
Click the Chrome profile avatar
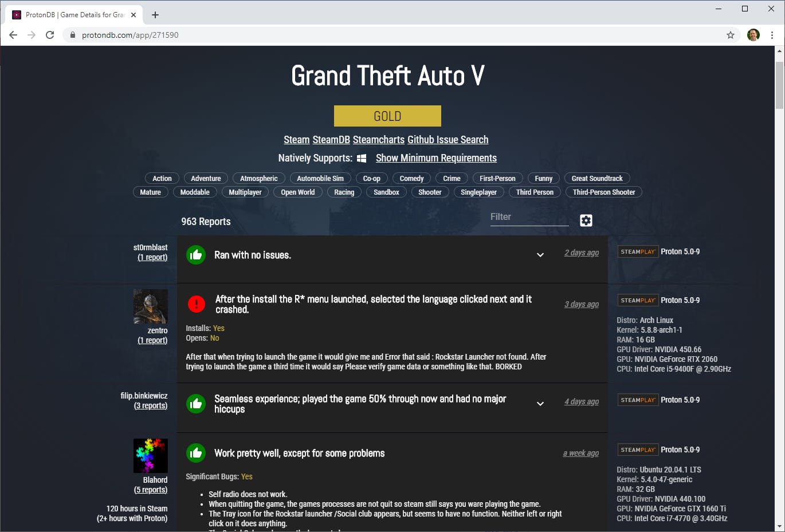coord(753,35)
